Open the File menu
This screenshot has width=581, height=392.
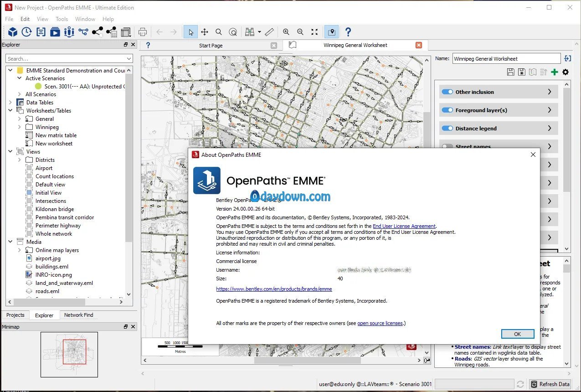coord(9,19)
